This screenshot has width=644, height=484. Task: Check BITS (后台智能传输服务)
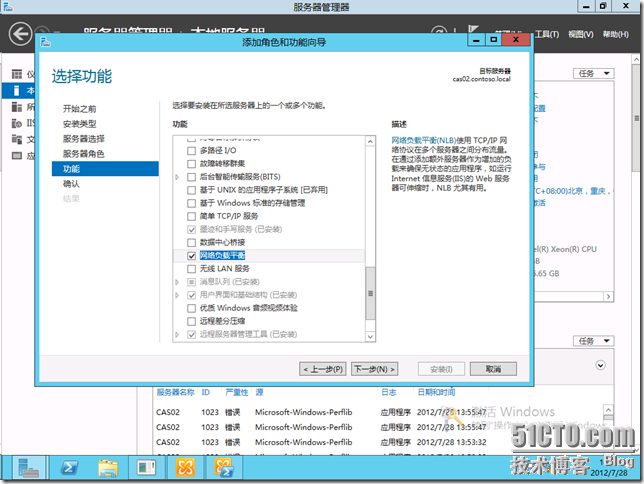191,177
